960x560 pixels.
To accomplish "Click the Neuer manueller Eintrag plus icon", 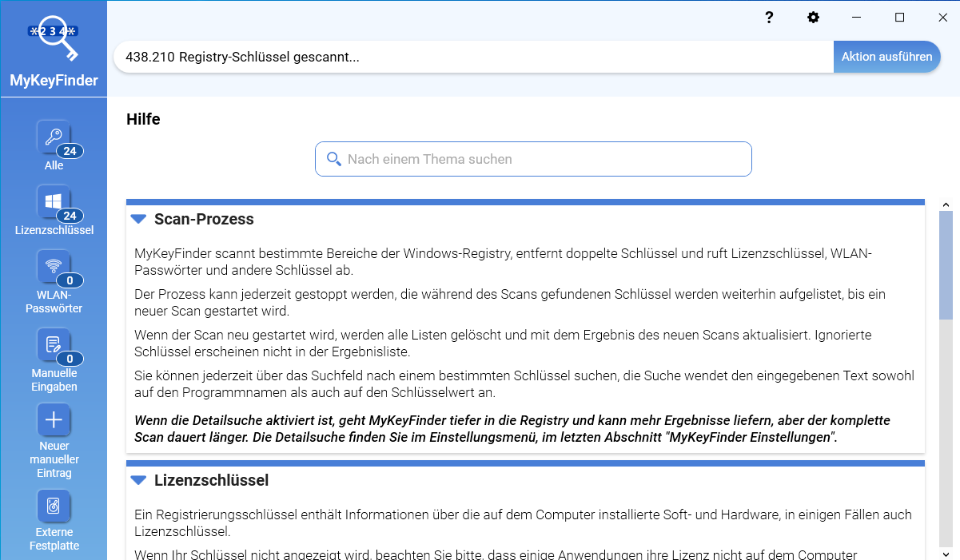I will 54,419.
